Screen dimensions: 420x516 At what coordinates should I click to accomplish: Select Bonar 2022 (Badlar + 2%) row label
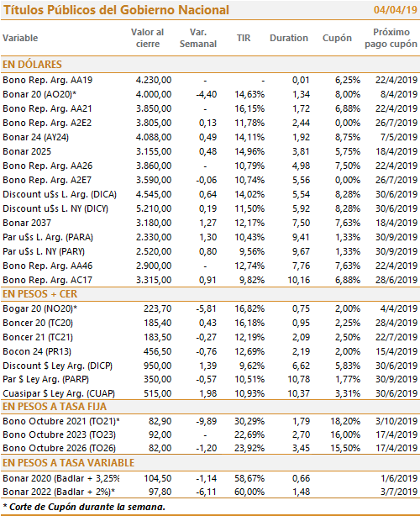[59, 492]
